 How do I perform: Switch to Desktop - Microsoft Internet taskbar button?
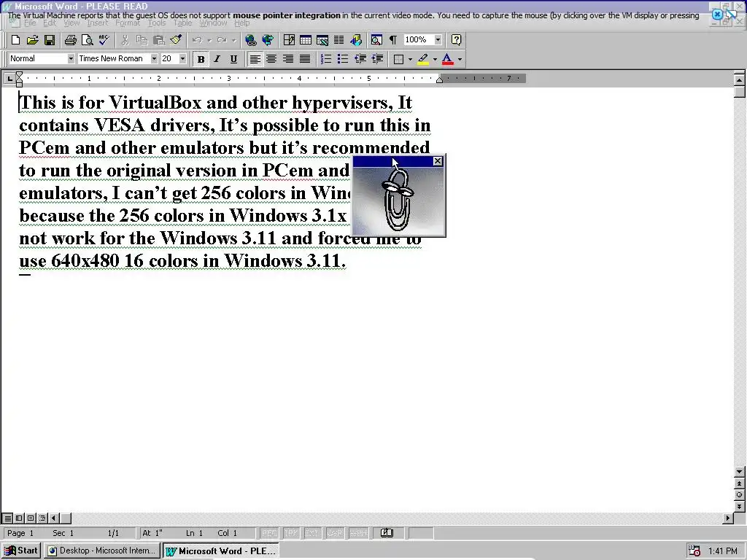[101, 551]
